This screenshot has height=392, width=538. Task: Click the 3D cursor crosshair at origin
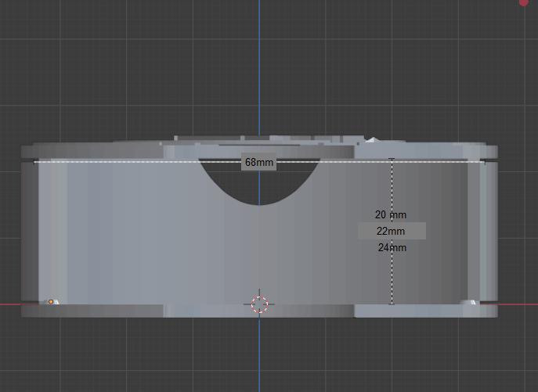(259, 304)
